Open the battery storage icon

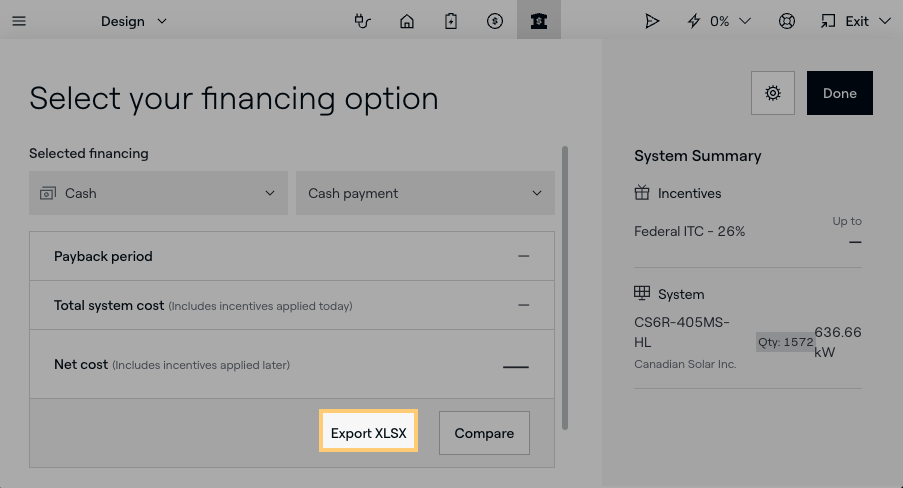pyautogui.click(x=451, y=21)
